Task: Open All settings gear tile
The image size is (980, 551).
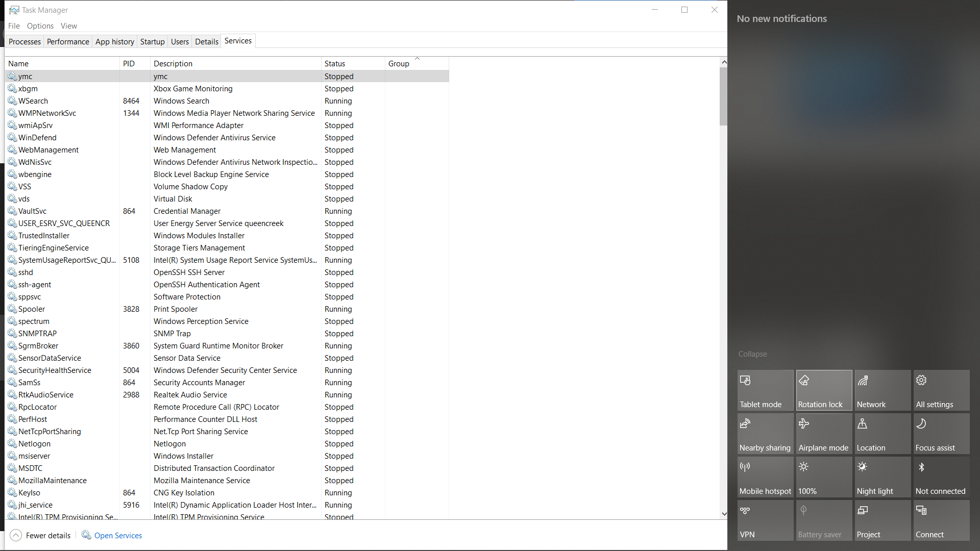Action: [x=941, y=390]
